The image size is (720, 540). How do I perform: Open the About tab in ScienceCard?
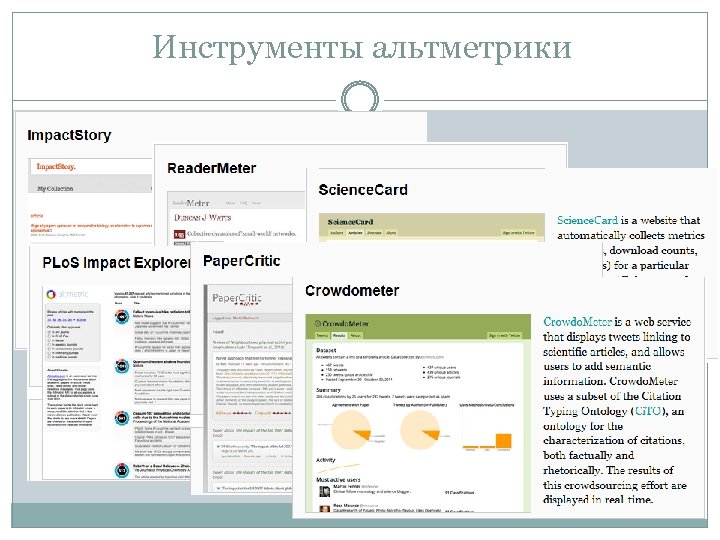click(391, 233)
